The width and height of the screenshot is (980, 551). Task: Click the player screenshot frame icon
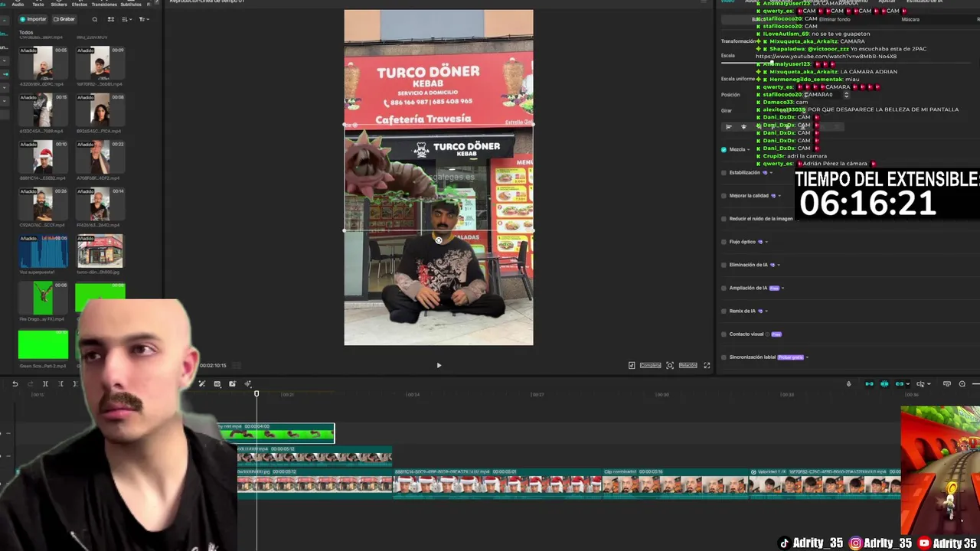(x=670, y=366)
